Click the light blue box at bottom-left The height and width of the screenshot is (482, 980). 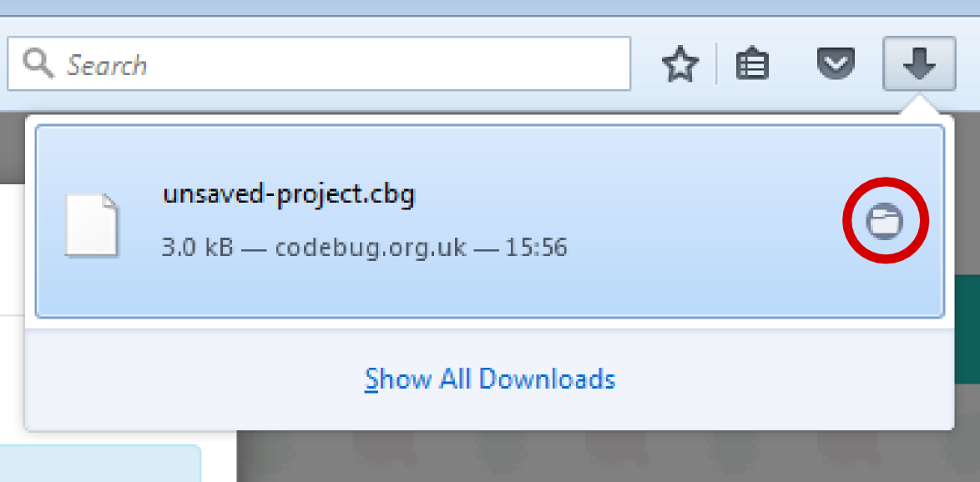[100, 464]
